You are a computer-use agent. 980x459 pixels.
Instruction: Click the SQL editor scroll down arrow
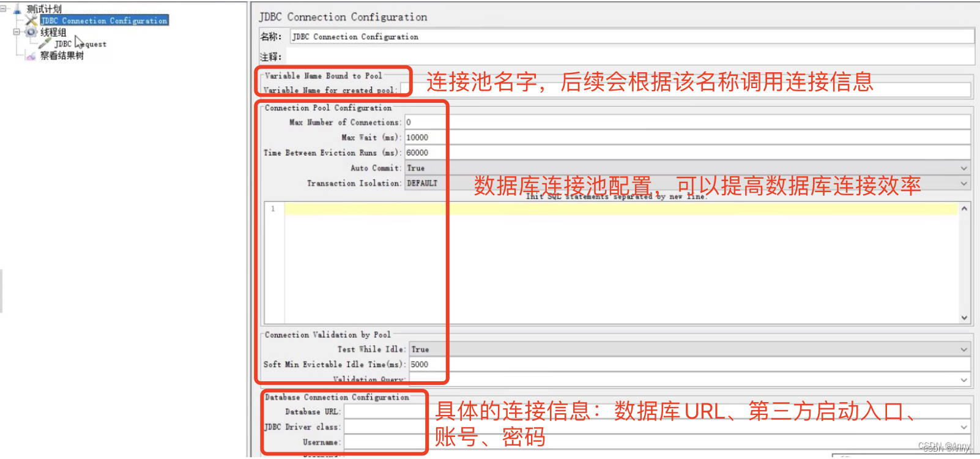964,318
